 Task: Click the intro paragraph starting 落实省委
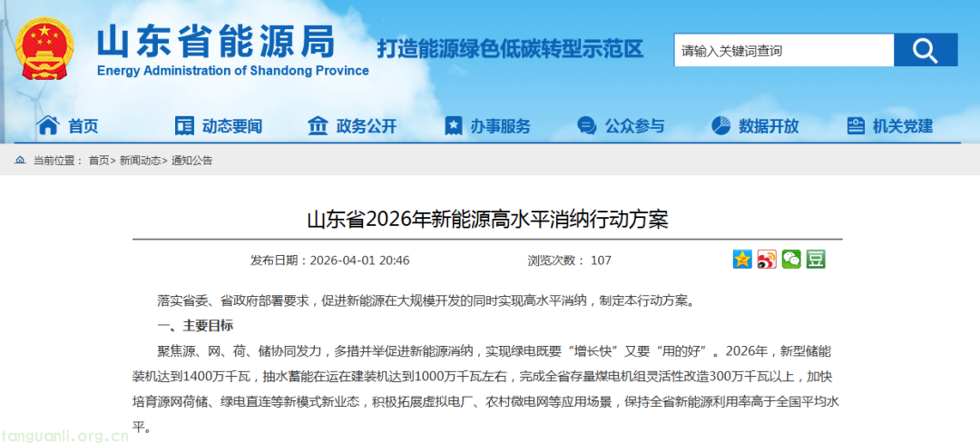coord(426,300)
